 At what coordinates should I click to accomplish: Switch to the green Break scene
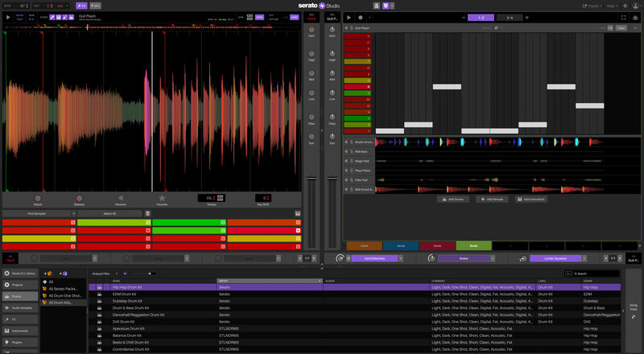point(473,245)
